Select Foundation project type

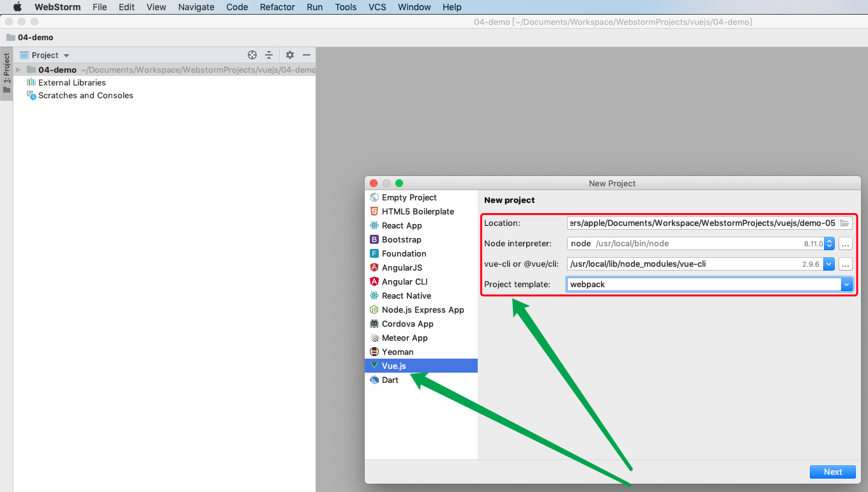click(x=421, y=253)
